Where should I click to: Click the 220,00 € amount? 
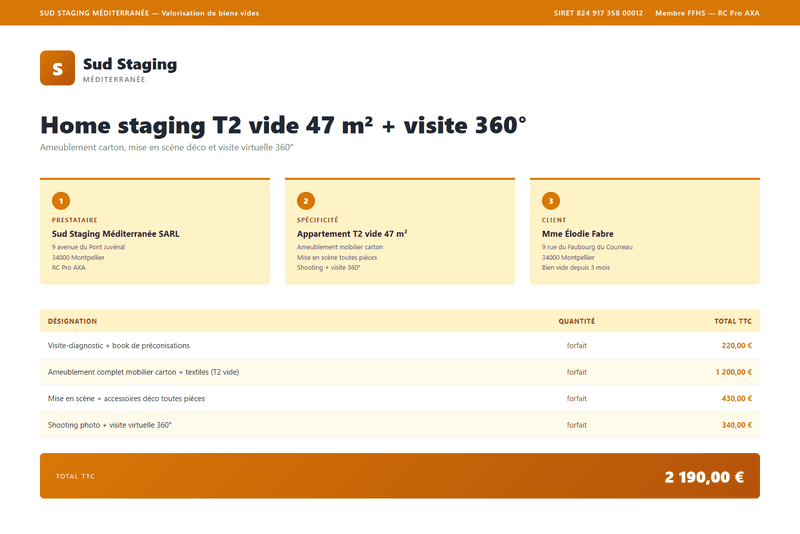click(736, 345)
